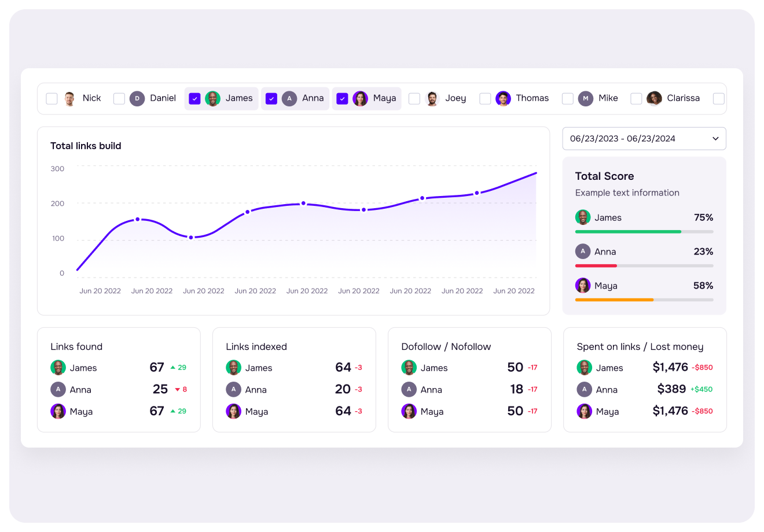Click Clarissa's avatar in the filter bar

tap(654, 99)
